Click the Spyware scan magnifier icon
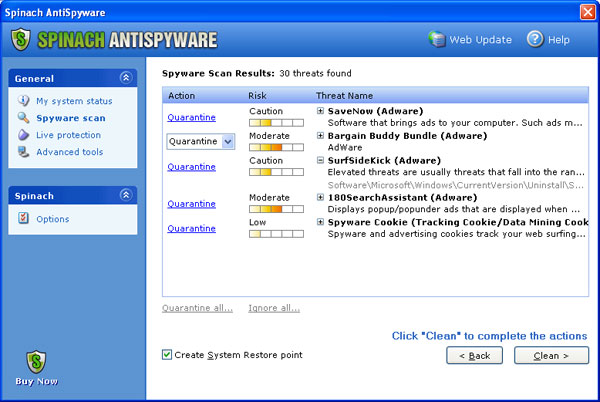This screenshot has height=402, width=600. [x=23, y=117]
